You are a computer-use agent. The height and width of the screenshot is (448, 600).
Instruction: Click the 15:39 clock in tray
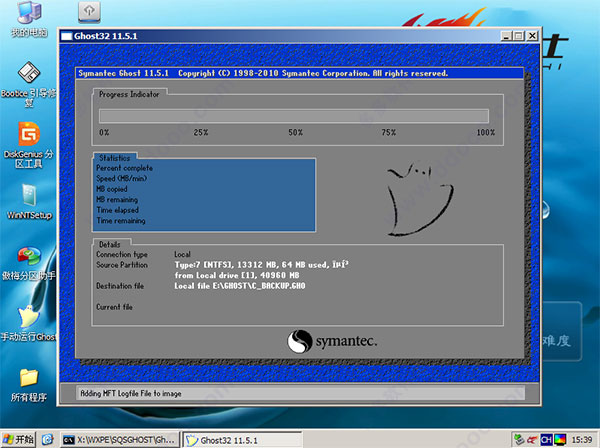pos(582,440)
